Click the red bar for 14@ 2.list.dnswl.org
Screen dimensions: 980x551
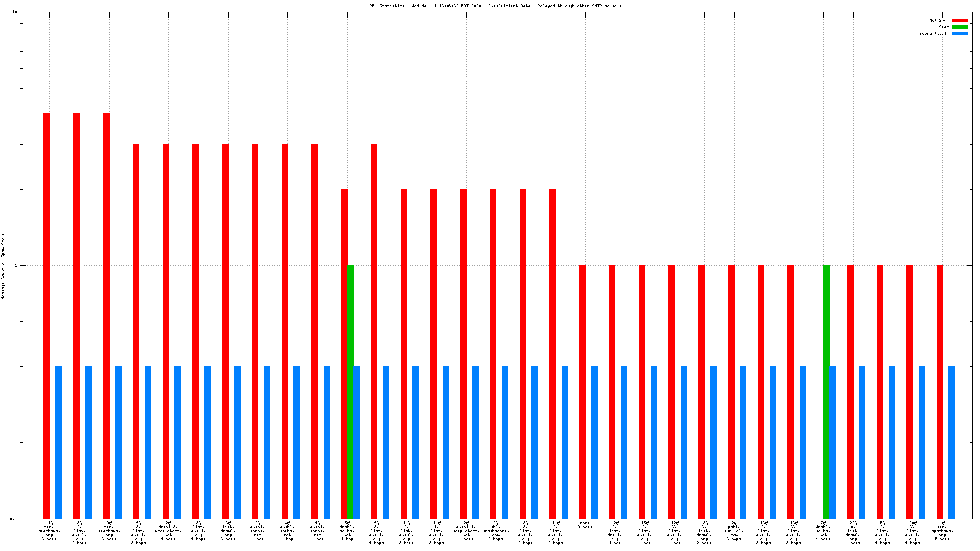pos(553,353)
